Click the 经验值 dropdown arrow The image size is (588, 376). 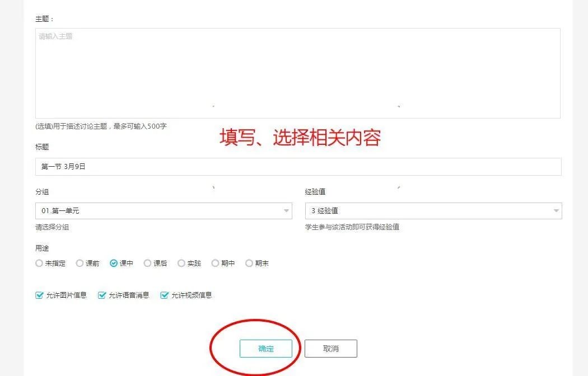click(556, 211)
